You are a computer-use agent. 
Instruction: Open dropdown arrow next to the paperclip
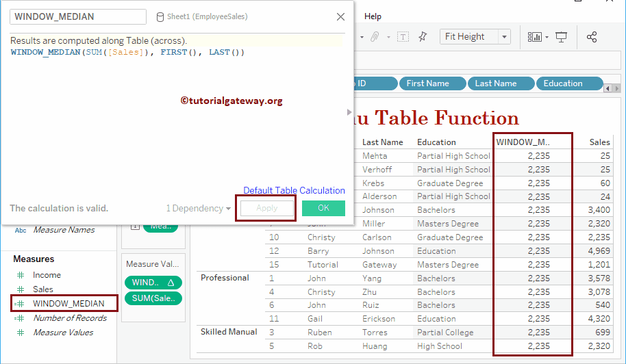click(388, 37)
